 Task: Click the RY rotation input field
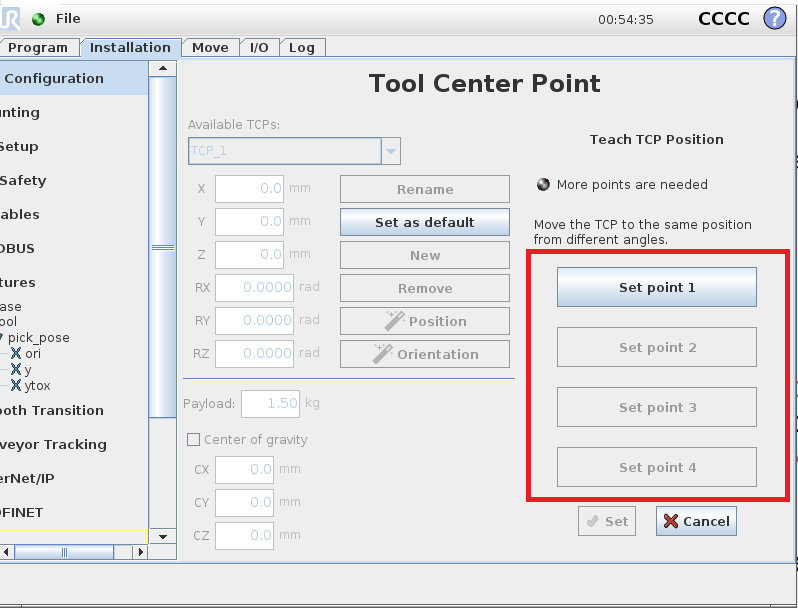pyautogui.click(x=254, y=321)
